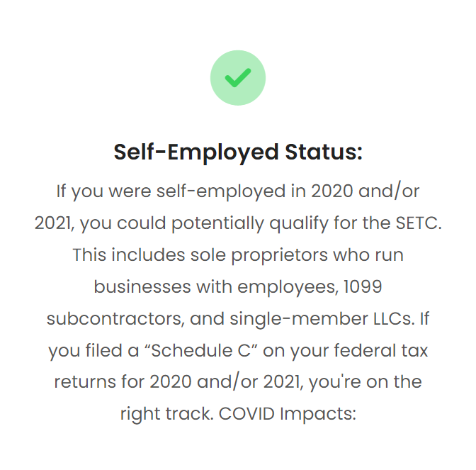Click the words 'right track.'
This screenshot has height=470, width=476.
pos(166,414)
